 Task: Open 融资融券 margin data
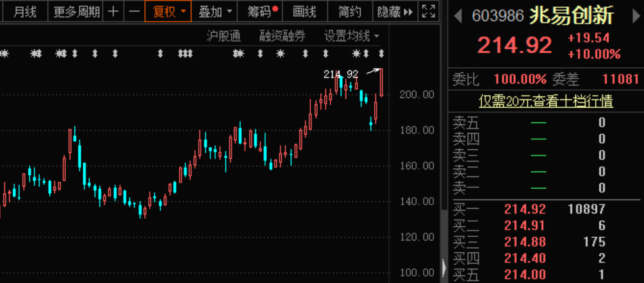(282, 36)
